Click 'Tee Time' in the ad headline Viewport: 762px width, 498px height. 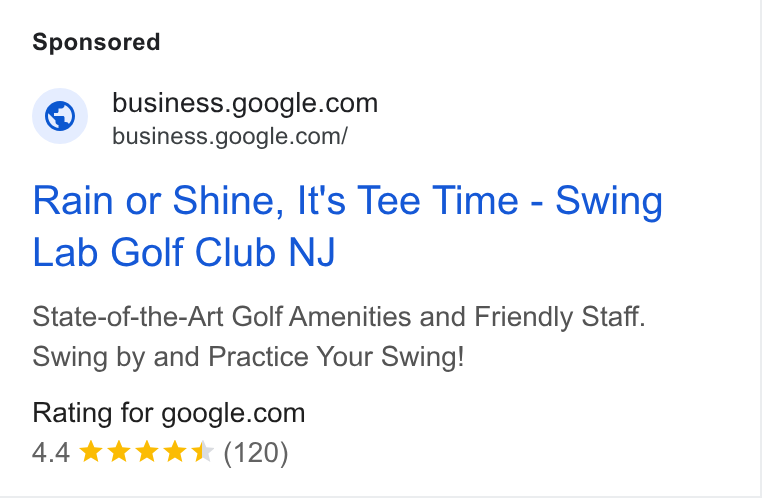pos(438,200)
